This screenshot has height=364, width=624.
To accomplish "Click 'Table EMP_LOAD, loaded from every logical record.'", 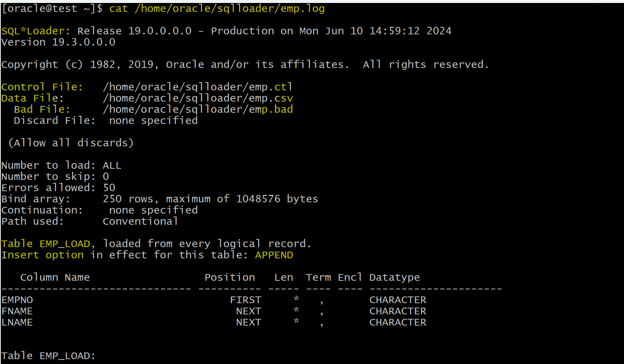I will point(156,244).
